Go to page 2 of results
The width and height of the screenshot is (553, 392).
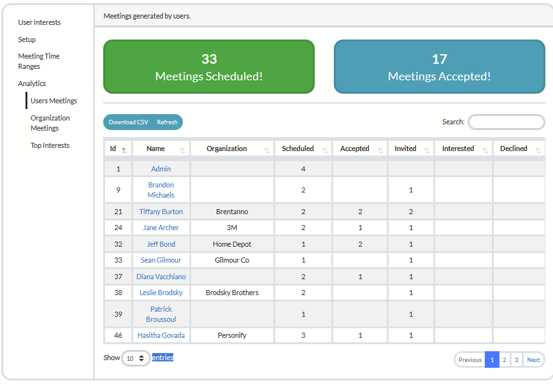click(x=505, y=359)
